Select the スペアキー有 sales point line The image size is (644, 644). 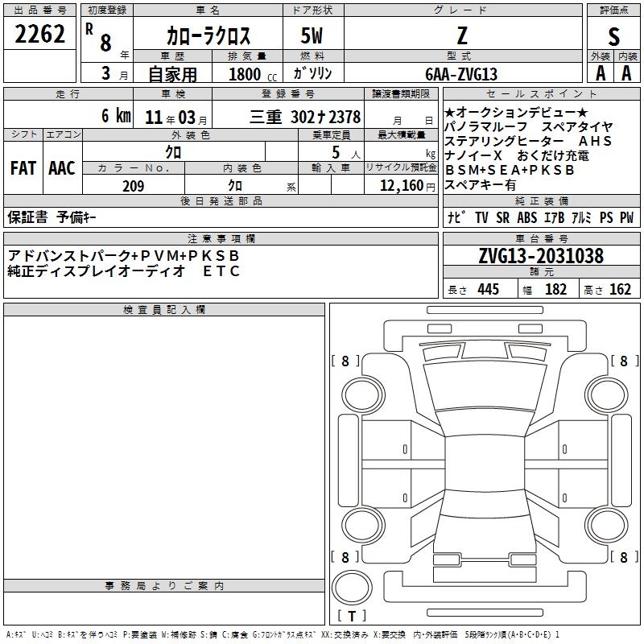point(480,184)
